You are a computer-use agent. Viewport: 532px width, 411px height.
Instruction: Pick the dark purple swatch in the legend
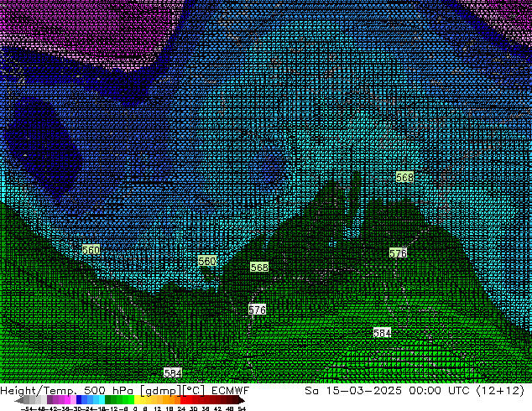pyautogui.click(x=50, y=400)
